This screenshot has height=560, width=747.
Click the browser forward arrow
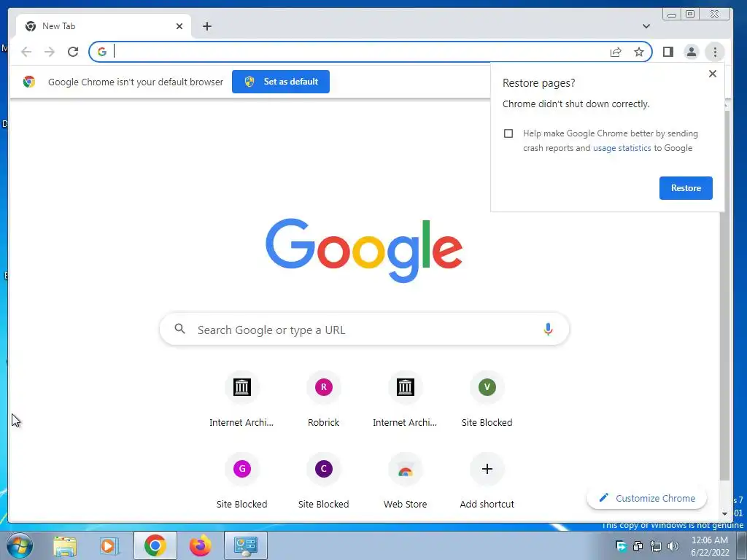(50, 52)
